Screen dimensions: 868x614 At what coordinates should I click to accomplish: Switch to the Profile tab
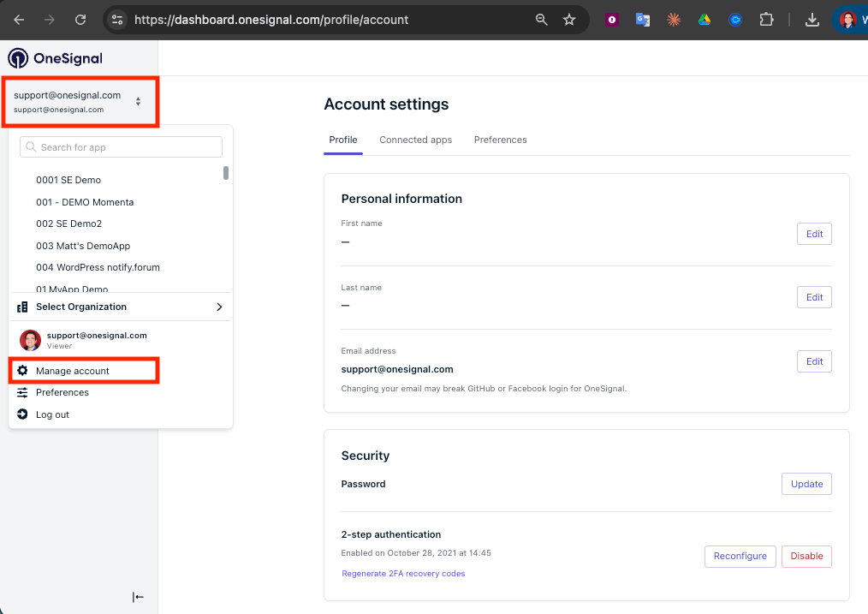[x=343, y=140]
